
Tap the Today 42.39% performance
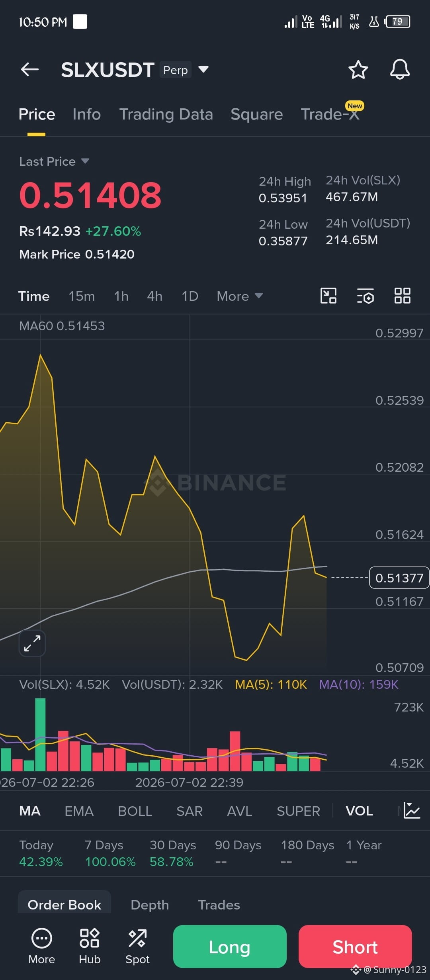click(41, 853)
